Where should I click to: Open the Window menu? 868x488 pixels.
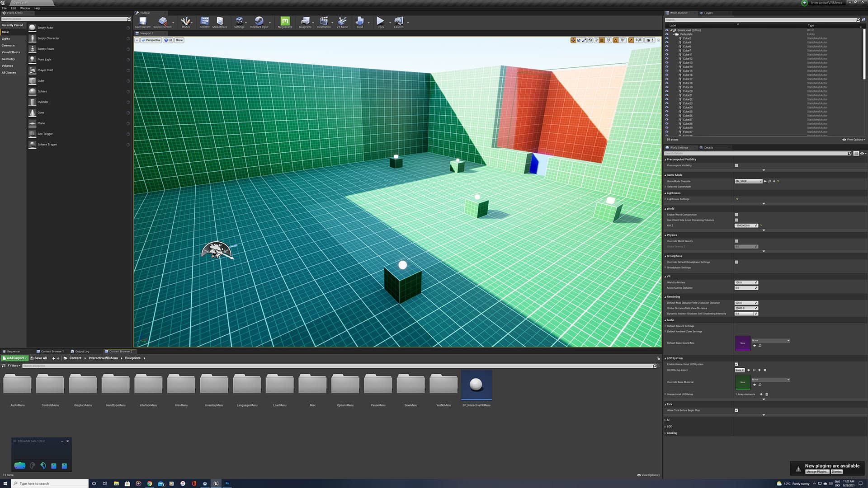pos(25,8)
